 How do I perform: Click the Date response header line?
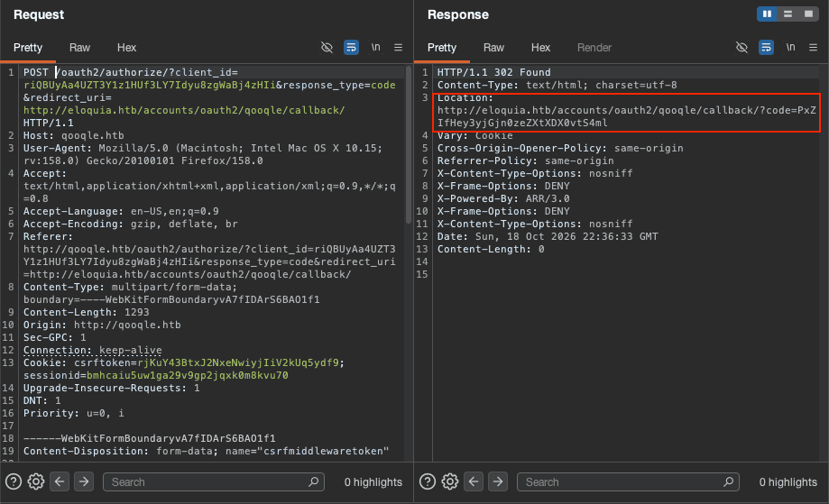tap(548, 237)
